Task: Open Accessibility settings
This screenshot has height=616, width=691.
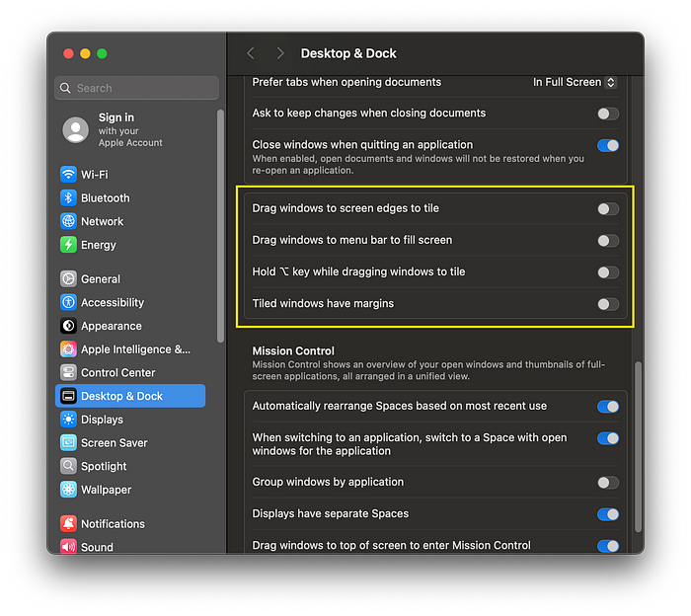Action: 130,302
